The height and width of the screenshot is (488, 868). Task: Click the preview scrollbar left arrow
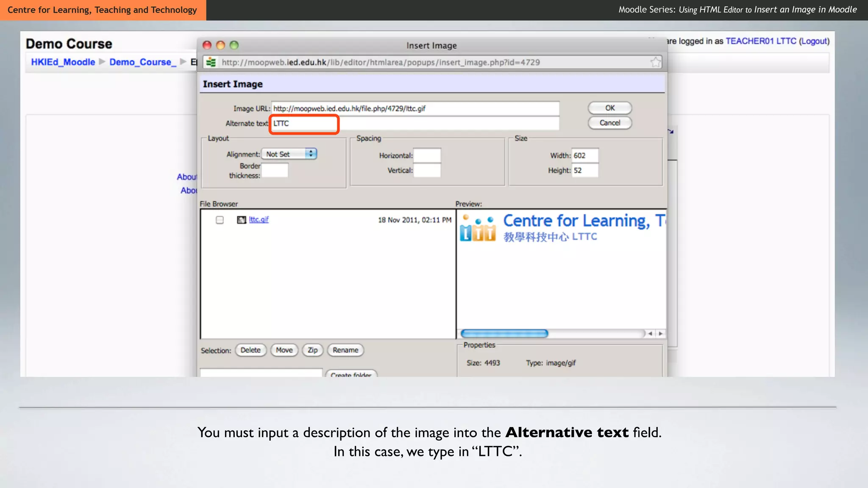pyautogui.click(x=650, y=334)
